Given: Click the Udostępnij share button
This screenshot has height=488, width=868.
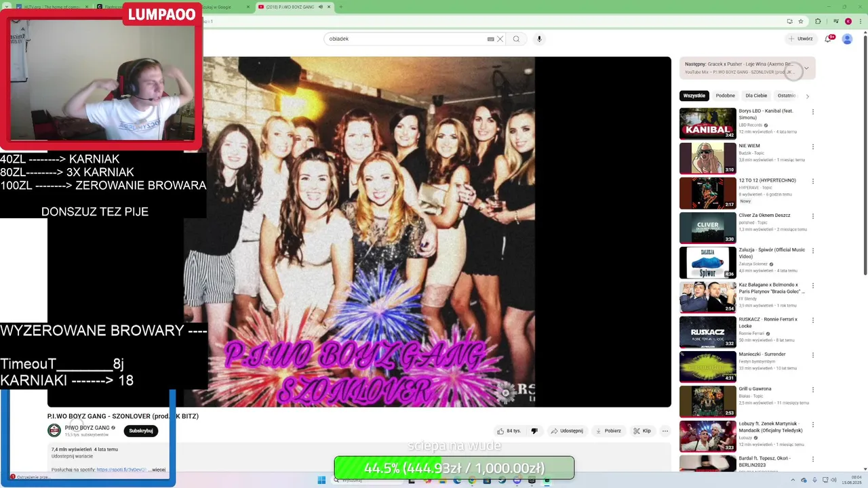Looking at the screenshot, I should (x=566, y=431).
